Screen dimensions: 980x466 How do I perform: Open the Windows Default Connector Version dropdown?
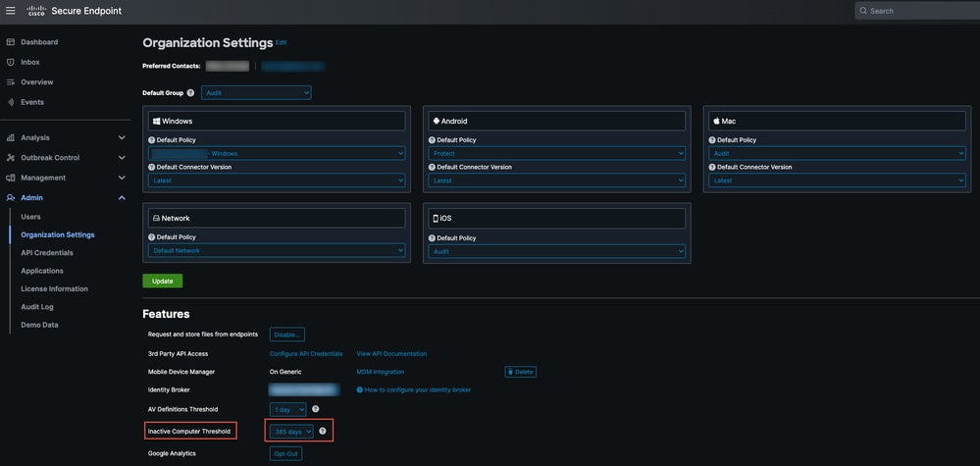[277, 181]
